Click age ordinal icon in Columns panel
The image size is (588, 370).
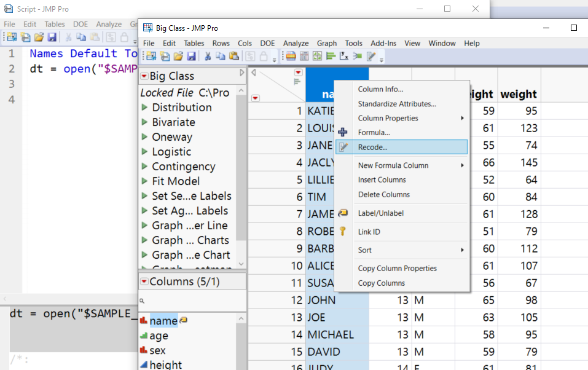143,336
